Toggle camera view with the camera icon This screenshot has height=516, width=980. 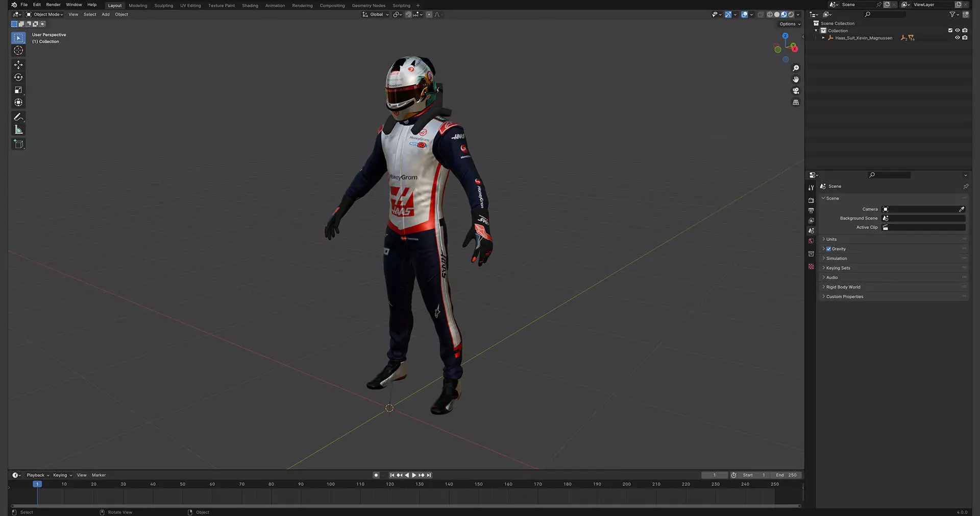point(796,91)
